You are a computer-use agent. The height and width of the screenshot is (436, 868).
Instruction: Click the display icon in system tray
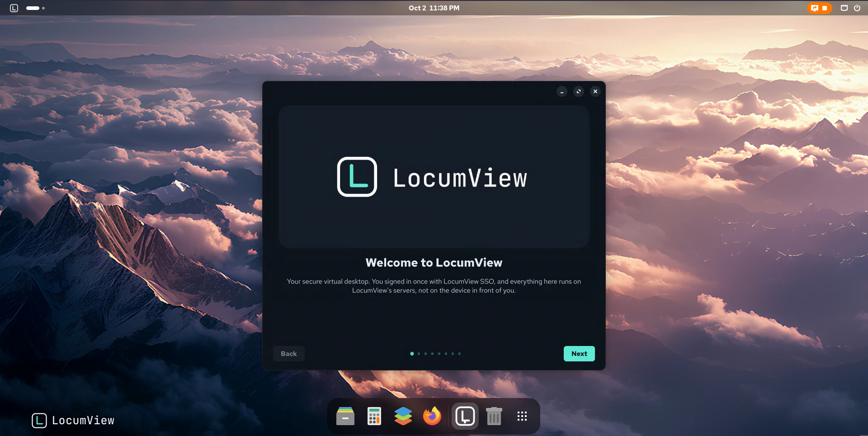844,8
